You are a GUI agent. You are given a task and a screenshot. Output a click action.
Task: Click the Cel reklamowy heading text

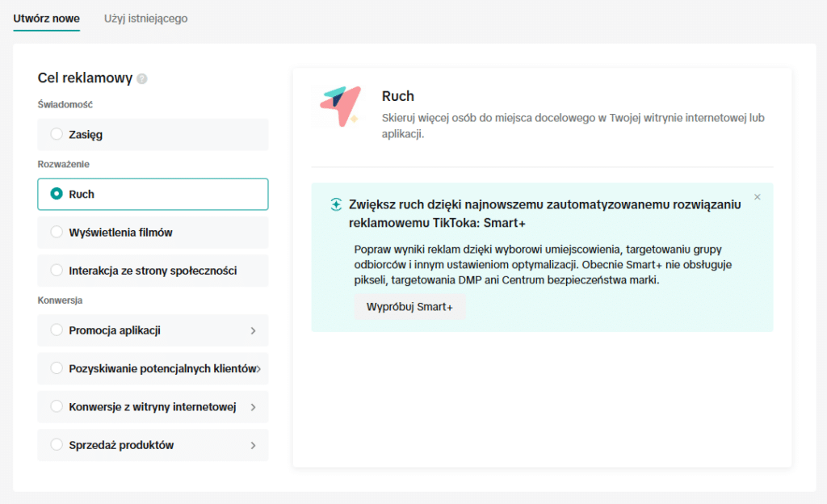tap(85, 78)
